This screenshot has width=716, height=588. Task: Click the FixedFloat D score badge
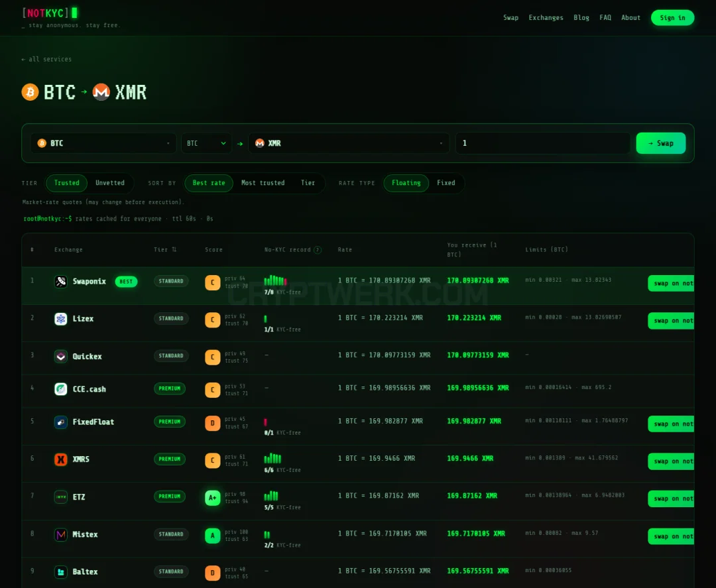(x=212, y=423)
